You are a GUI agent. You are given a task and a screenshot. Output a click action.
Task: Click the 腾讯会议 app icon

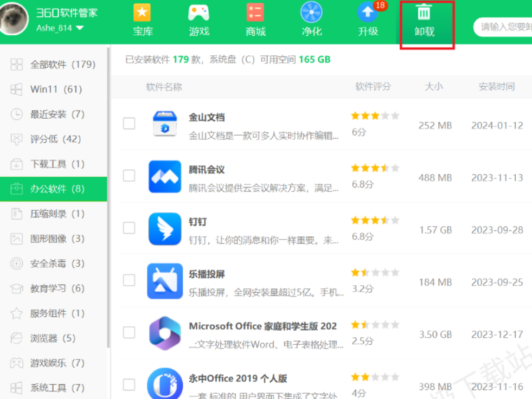(165, 176)
